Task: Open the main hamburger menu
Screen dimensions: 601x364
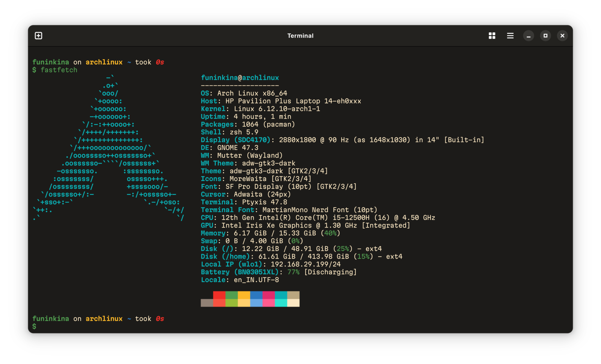Action: point(510,36)
